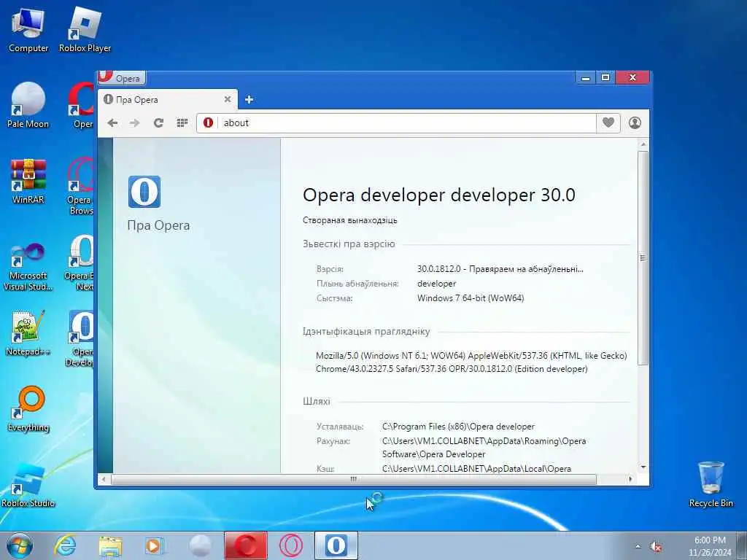Maximize the Opera window

tap(605, 77)
